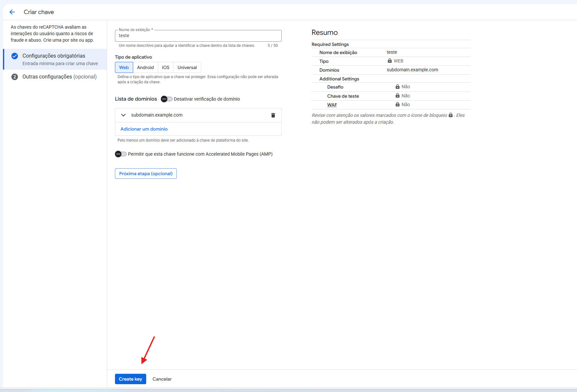Click the blue checkmark step icon
This screenshot has height=392, width=577.
pyautogui.click(x=15, y=56)
